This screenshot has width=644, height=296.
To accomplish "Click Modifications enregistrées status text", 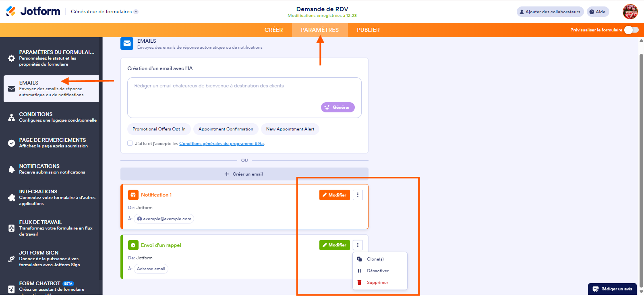I will tap(322, 16).
